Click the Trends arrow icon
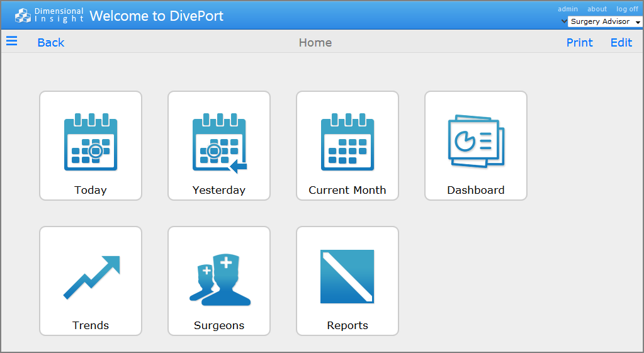644x353 pixels. (x=91, y=277)
